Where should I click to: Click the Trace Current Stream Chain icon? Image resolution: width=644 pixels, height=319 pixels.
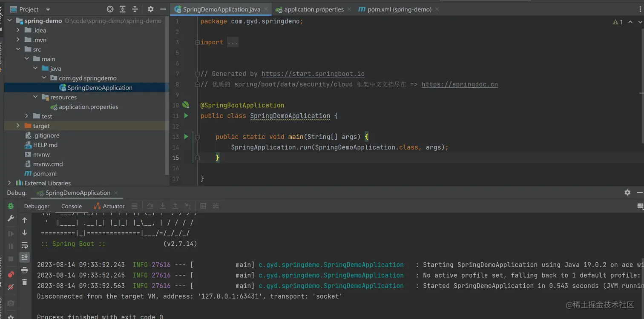pyautogui.click(x=216, y=206)
